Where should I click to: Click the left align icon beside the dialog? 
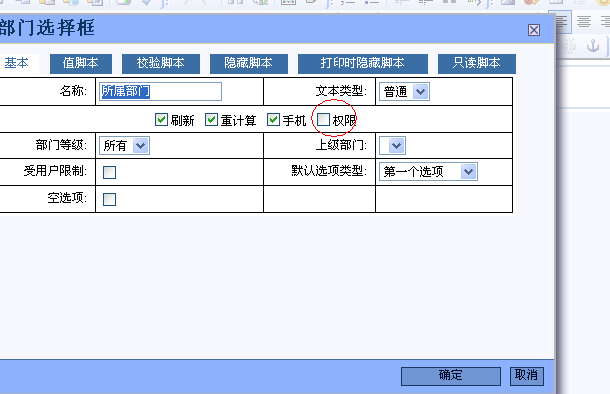point(562,21)
